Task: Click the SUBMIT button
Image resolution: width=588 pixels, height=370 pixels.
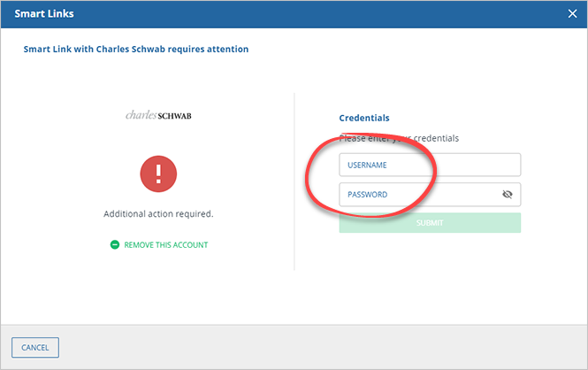Action: point(430,223)
